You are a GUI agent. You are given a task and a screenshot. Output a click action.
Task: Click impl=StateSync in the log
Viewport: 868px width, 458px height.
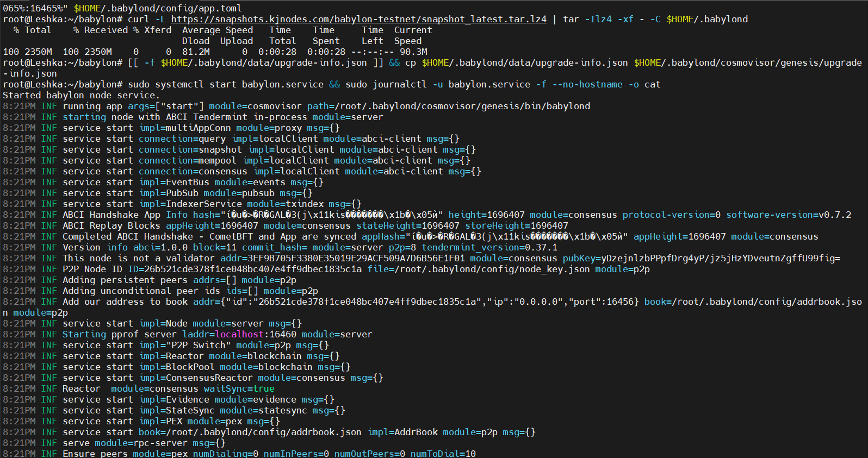(x=177, y=410)
